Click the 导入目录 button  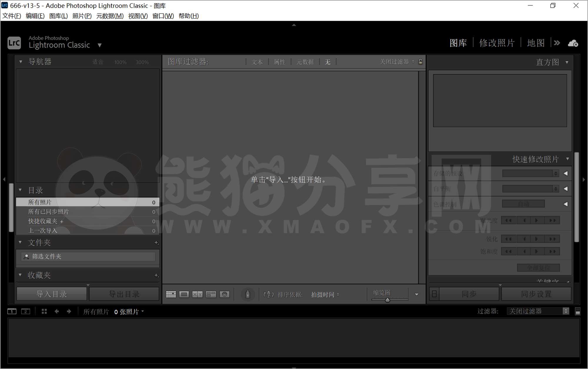pyautogui.click(x=51, y=293)
